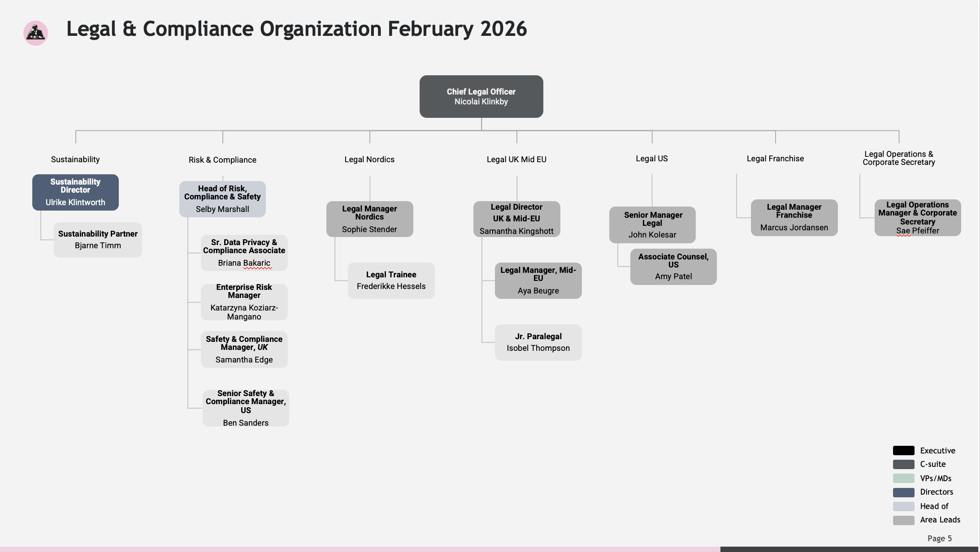Click the Senior Manager Legal John Kolesar box
The image size is (980, 552).
tap(652, 224)
